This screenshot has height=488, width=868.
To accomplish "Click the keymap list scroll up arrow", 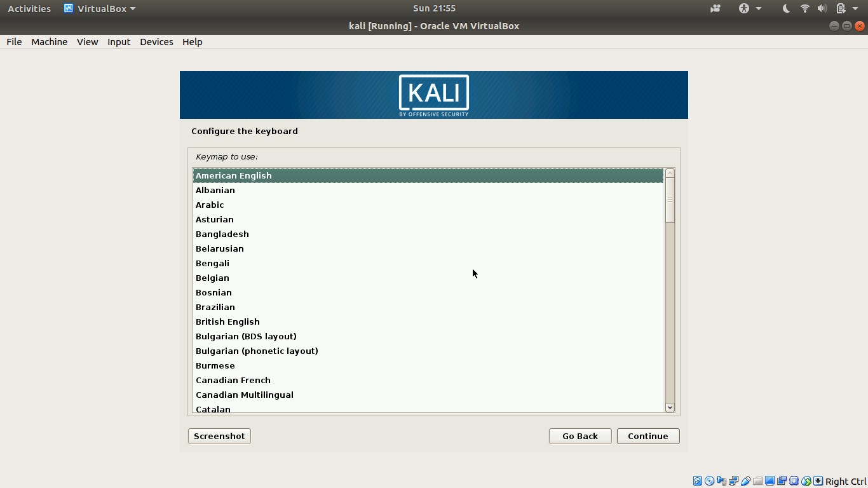I will pos(670,173).
